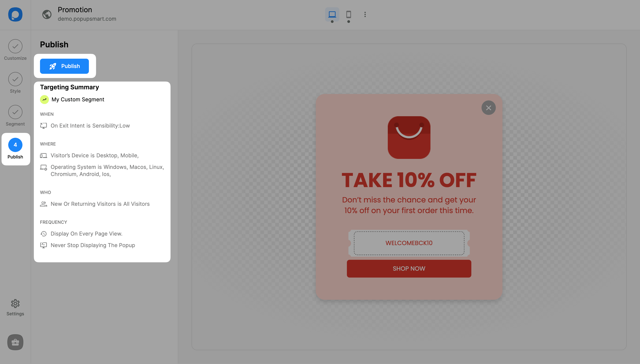Screen dimensions: 640x364
Task: Click the WELCOMEBCK10 coupon code field
Action: click(x=409, y=243)
